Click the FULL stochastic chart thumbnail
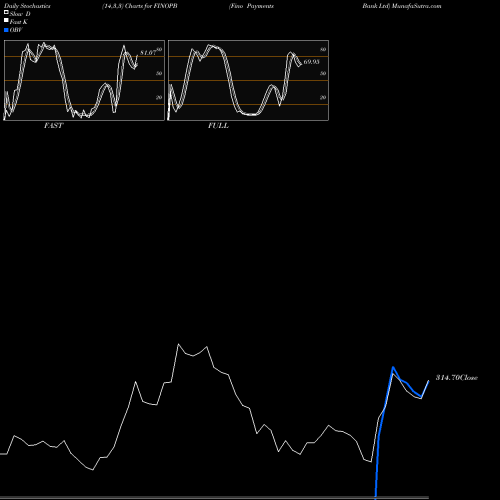The width and height of the screenshot is (500, 500). (248, 80)
